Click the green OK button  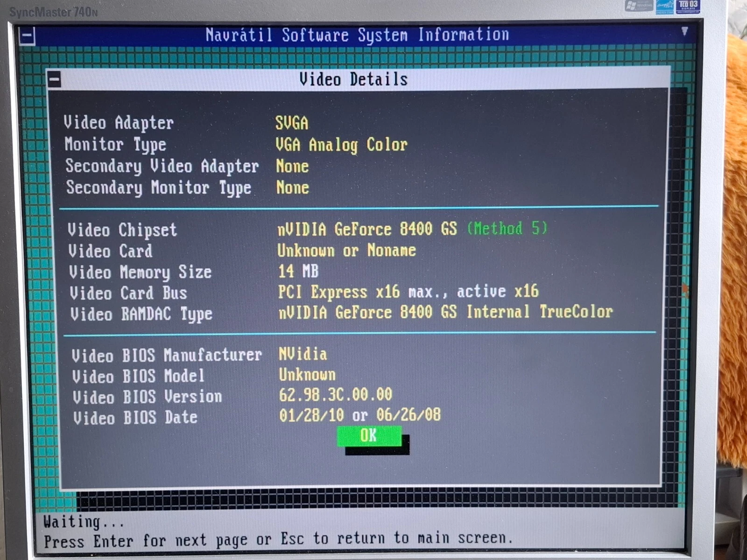369,436
